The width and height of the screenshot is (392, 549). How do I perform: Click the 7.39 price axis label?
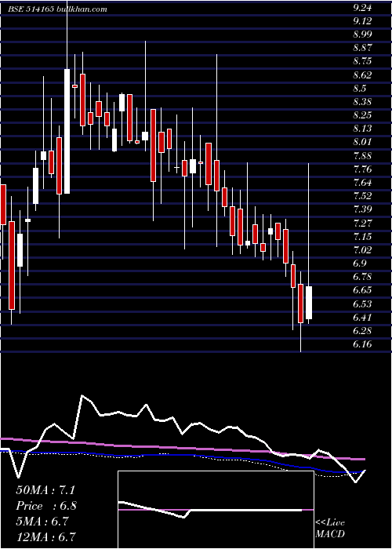point(361,209)
